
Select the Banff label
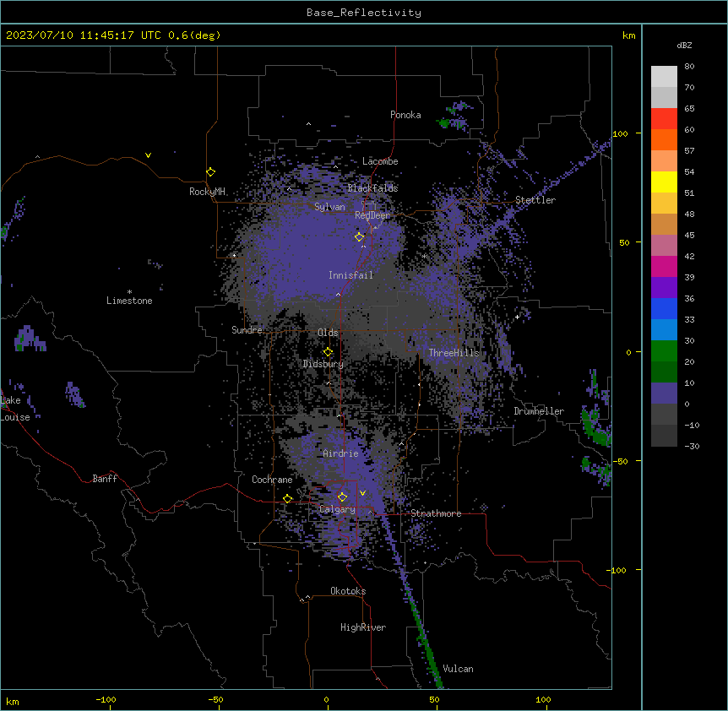[105, 479]
